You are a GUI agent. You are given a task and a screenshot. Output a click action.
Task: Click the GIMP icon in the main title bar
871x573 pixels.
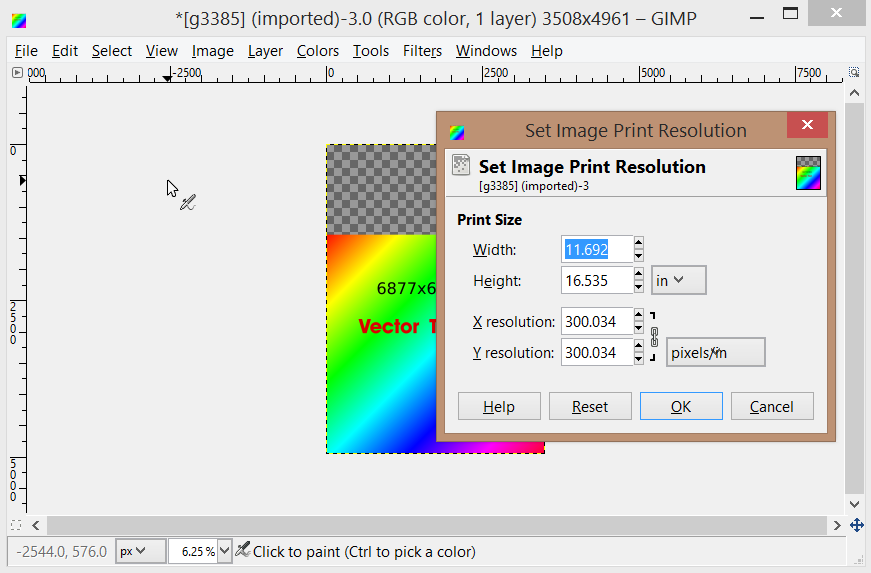20,19
